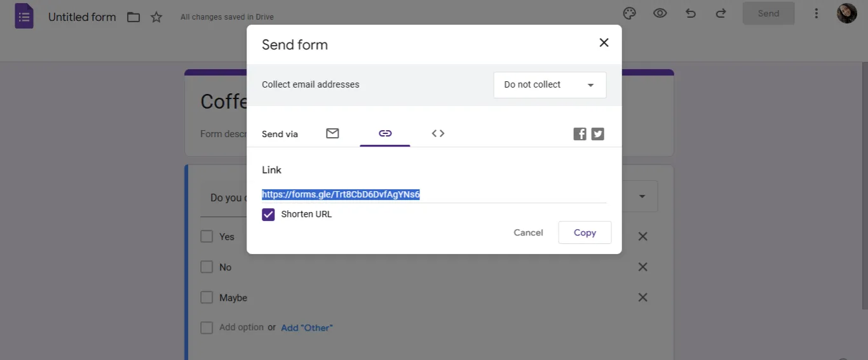Open the three-dot more options menu
The height and width of the screenshot is (360, 868).
coord(817,13)
